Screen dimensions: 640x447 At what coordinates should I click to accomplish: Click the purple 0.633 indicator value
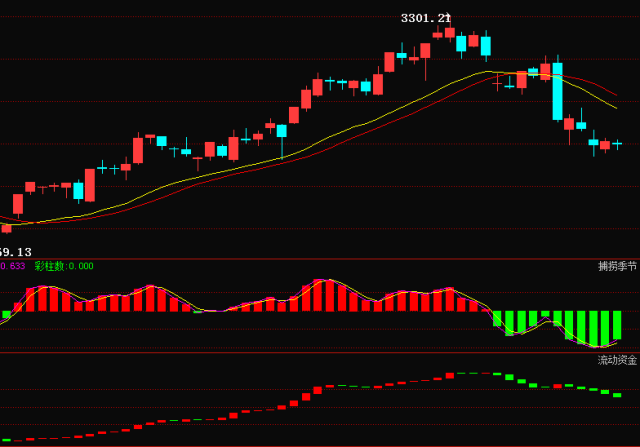coord(12,266)
